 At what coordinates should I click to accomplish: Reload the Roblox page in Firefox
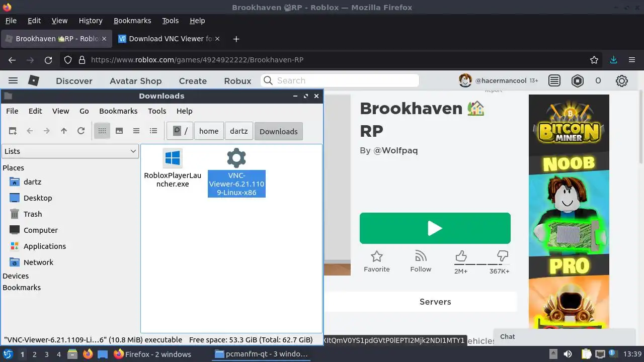click(48, 60)
